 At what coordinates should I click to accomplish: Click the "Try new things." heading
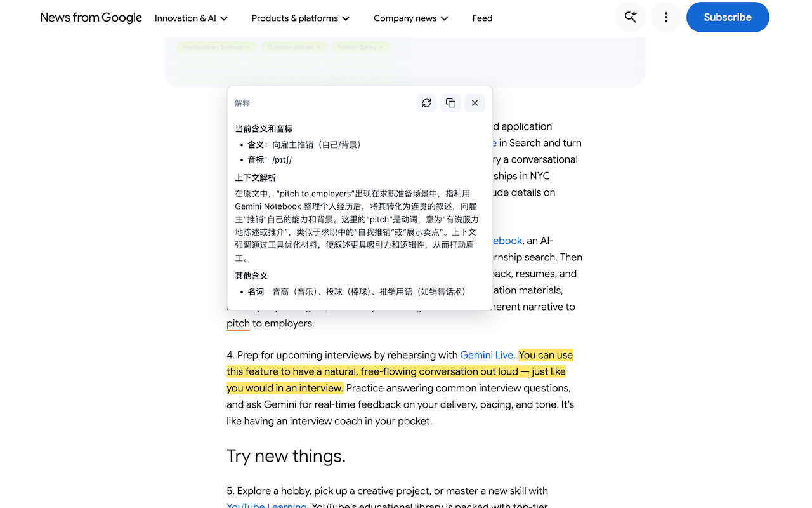click(286, 456)
